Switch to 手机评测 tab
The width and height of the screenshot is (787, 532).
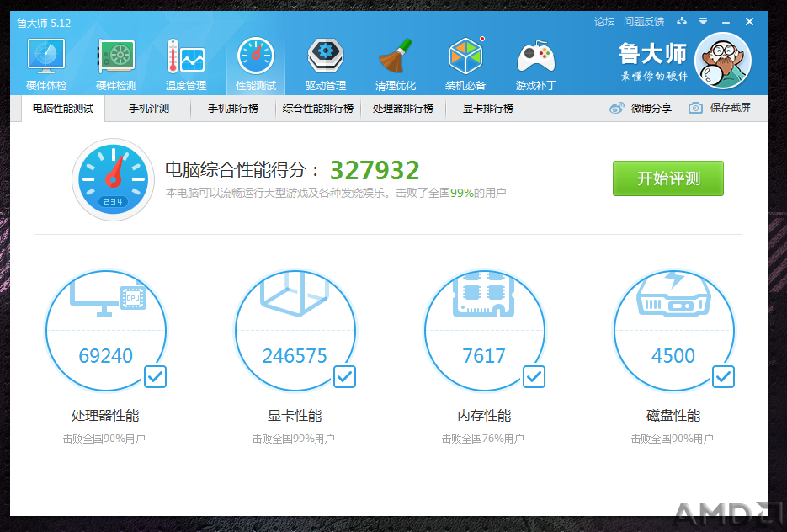tap(149, 109)
